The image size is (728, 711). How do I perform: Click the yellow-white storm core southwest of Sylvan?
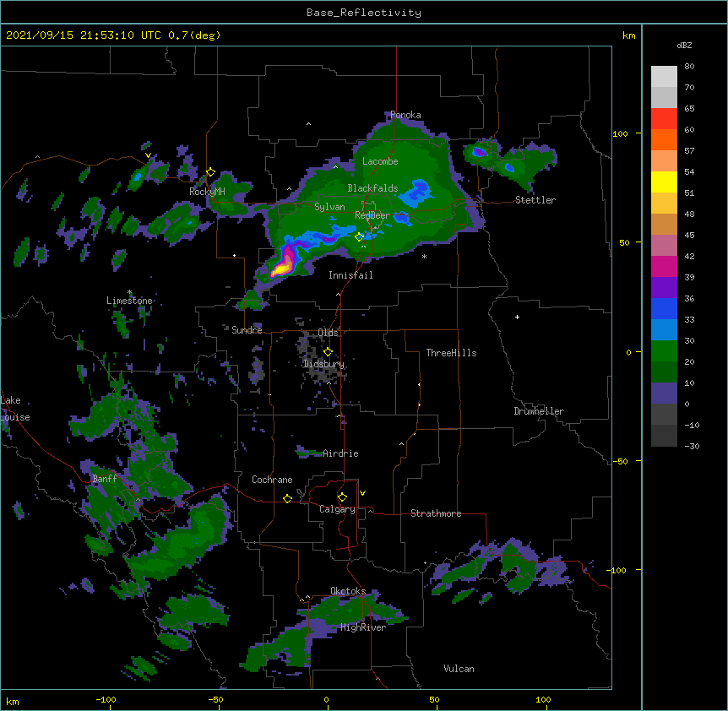[x=282, y=268]
